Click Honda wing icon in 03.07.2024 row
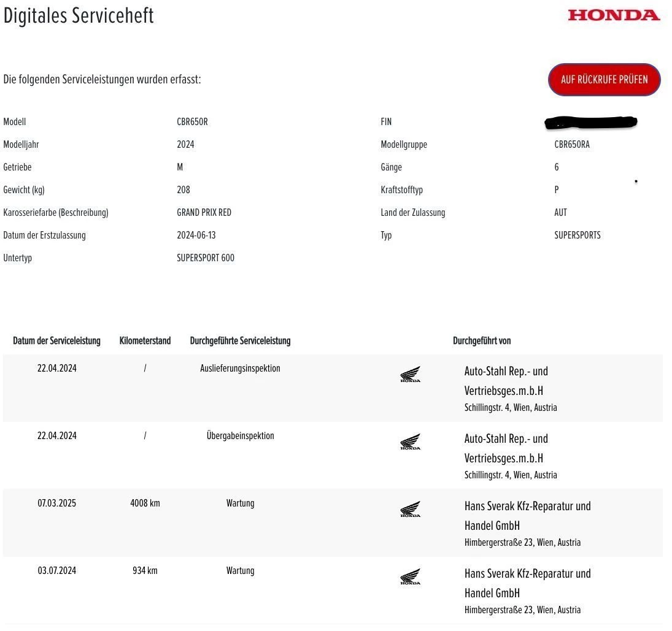Image resolution: width=672 pixels, height=631 pixels. [x=410, y=576]
